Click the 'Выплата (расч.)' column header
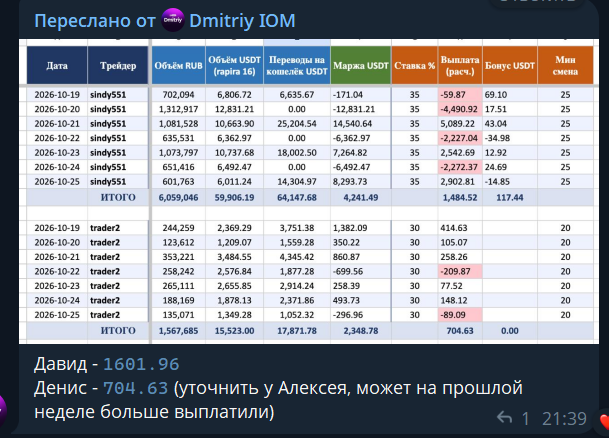The height and width of the screenshot is (438, 609). (x=460, y=65)
